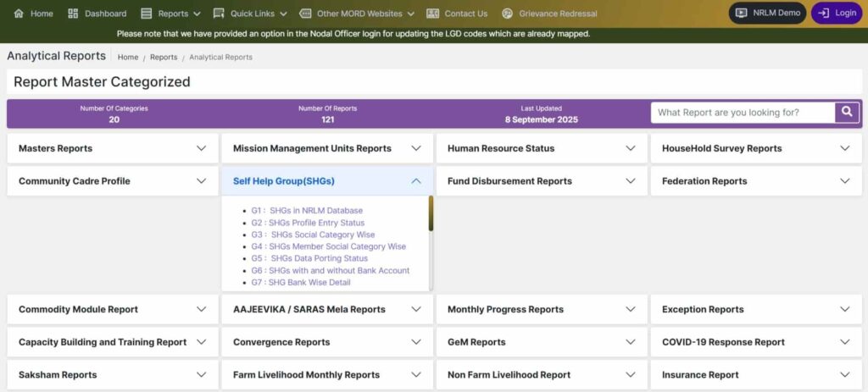Screen dimensions: 868x392
Task: Click the Grievance Redressal icon
Action: tap(507, 14)
